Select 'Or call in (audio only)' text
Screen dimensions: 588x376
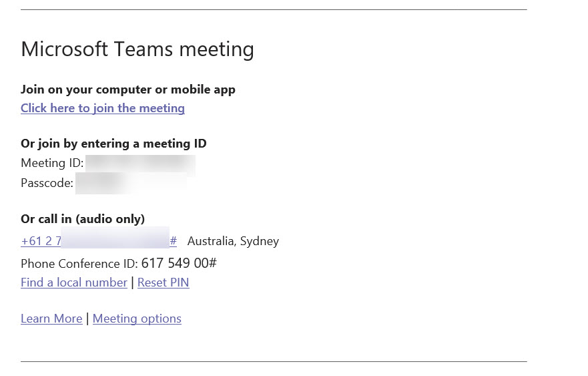pos(83,219)
